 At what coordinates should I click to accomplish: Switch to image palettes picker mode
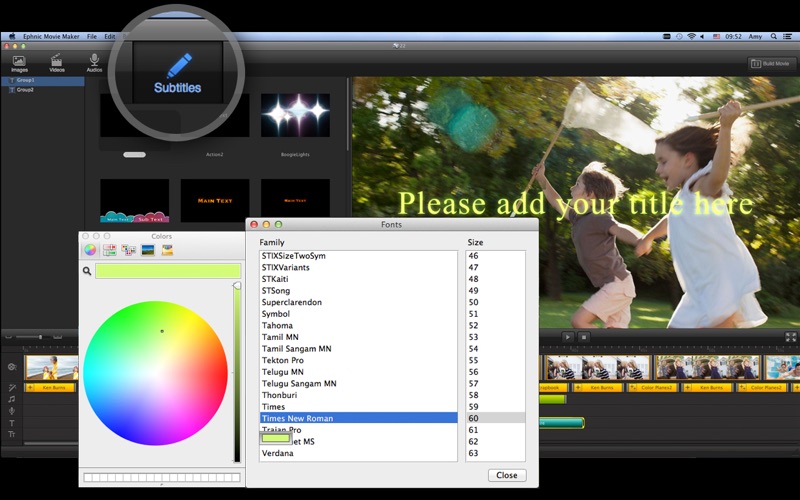click(x=148, y=250)
